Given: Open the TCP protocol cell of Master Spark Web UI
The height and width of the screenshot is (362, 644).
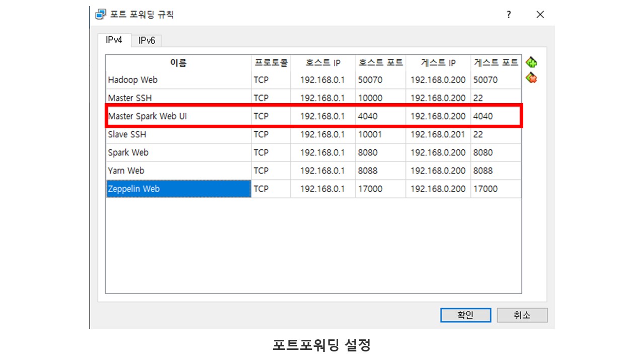Looking at the screenshot, I should tap(271, 116).
